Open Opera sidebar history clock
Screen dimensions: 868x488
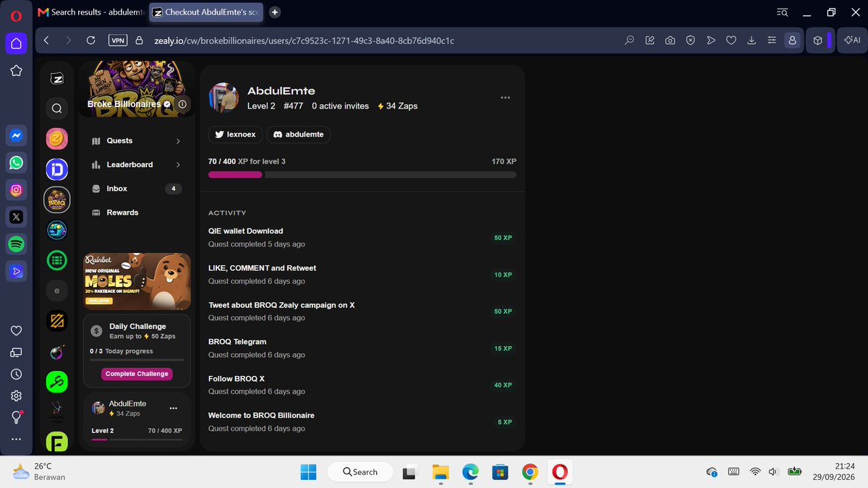16,374
